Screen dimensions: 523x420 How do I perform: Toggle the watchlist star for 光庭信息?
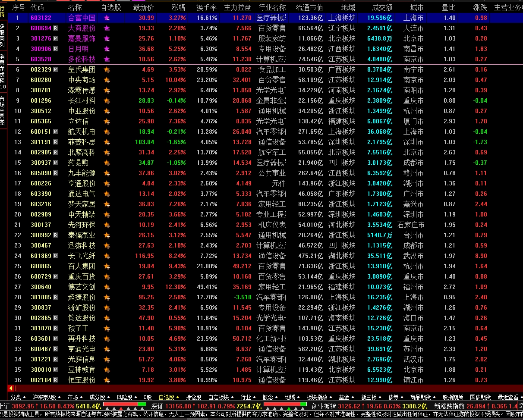pyautogui.click(x=107, y=359)
